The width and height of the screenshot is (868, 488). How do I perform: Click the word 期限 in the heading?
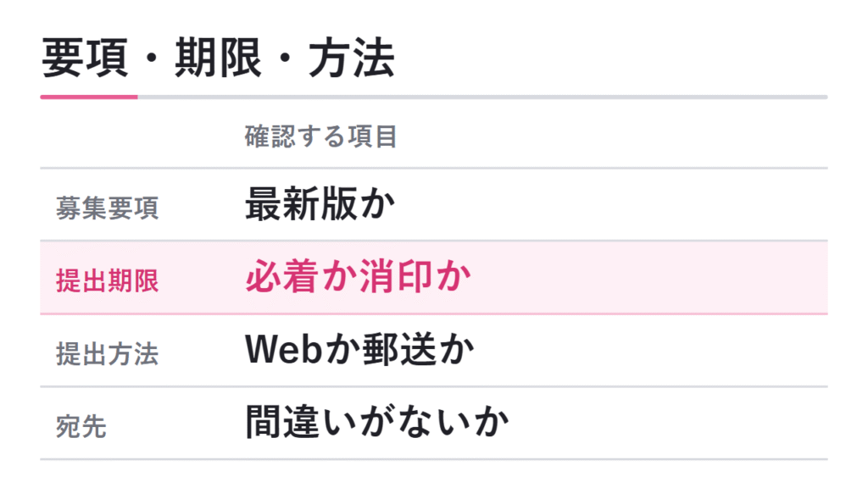click(218, 58)
